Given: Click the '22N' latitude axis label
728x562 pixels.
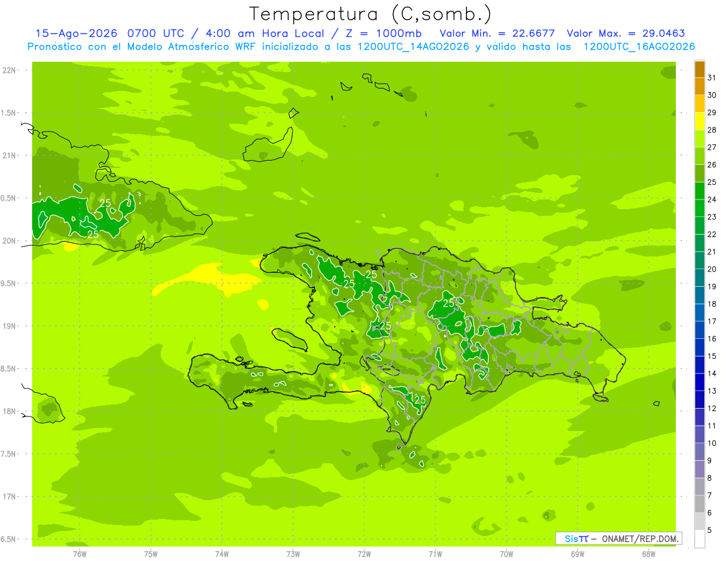Looking at the screenshot, I should [x=10, y=70].
